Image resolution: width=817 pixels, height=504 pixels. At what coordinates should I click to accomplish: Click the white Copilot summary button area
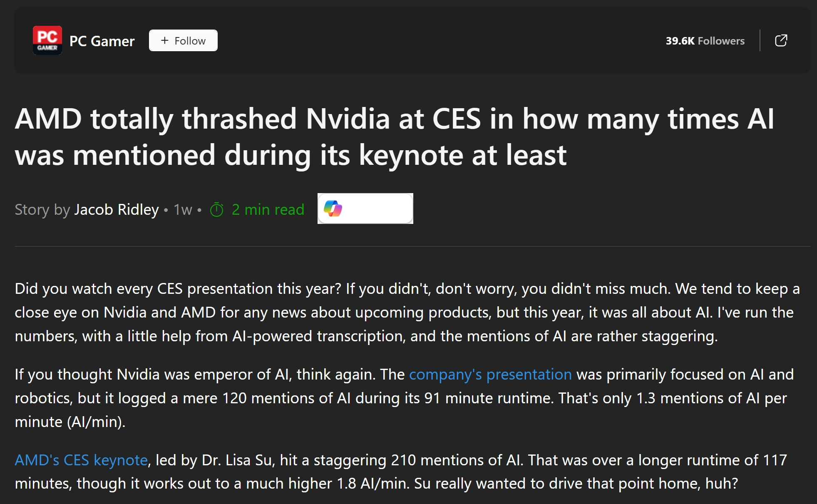click(x=377, y=209)
